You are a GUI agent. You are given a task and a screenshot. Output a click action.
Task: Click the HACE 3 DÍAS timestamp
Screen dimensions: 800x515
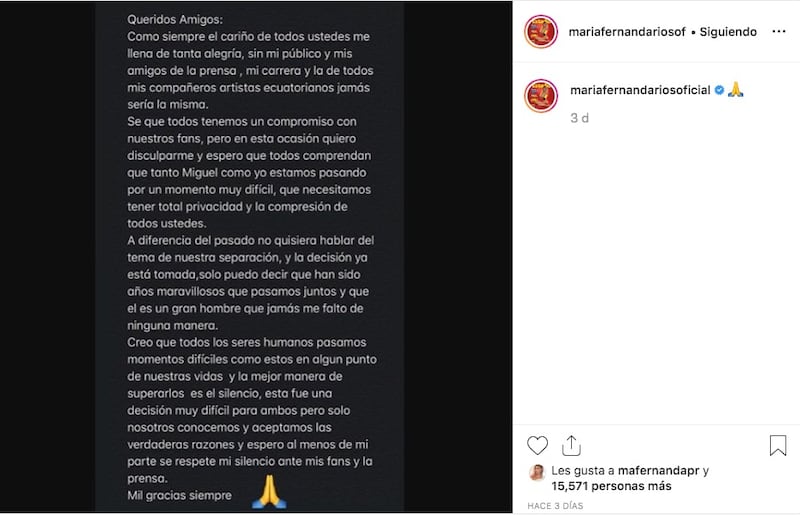point(555,506)
